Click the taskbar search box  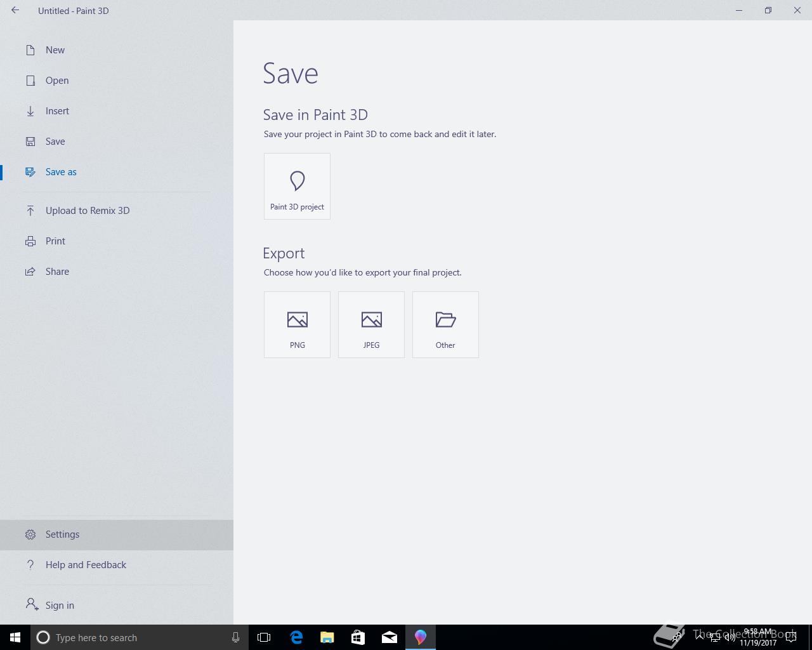140,637
